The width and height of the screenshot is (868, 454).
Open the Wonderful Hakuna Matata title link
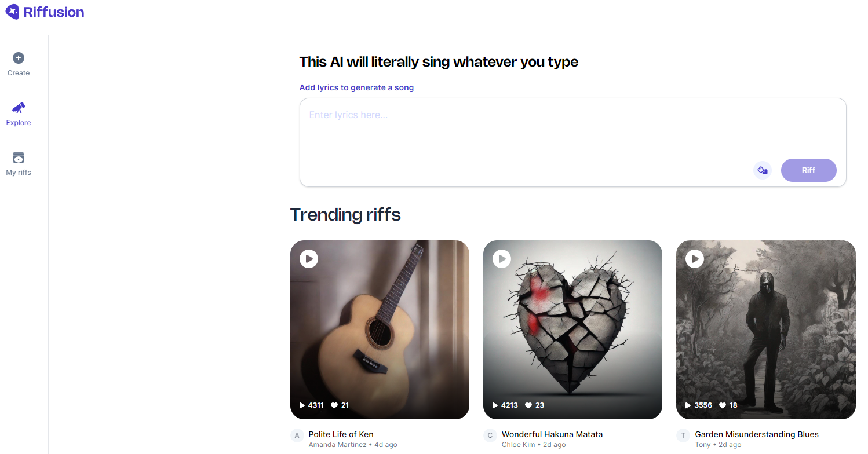pos(552,434)
